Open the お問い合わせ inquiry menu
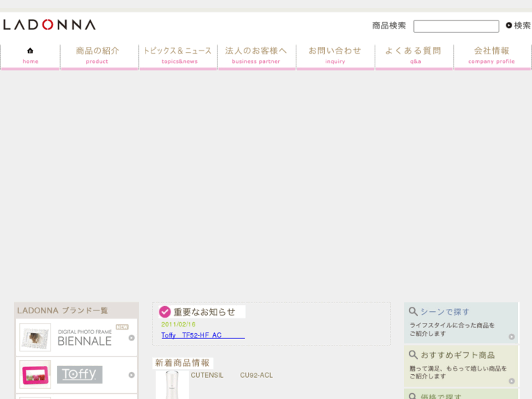The height and width of the screenshot is (399, 532). click(335, 56)
